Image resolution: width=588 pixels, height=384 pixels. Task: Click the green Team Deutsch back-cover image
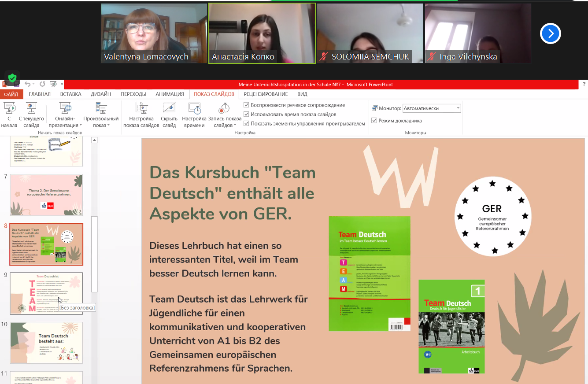coord(370,273)
